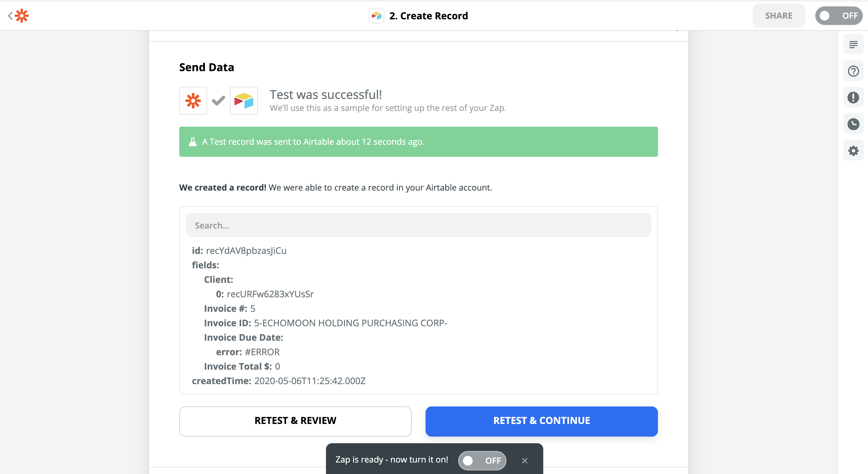Open the help question mark panel
The height and width of the screenshot is (474, 868).
click(x=853, y=71)
